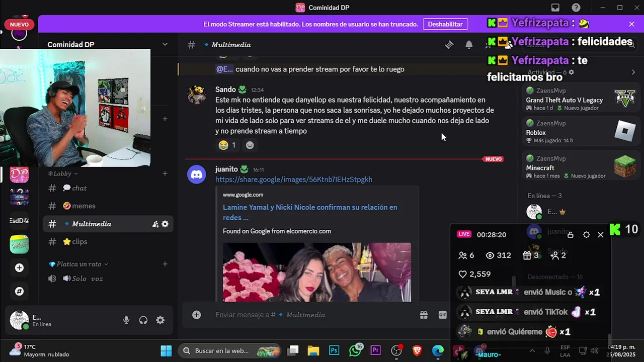Open the clips text channel
Viewport: 644px width, 362px height.
point(108,242)
